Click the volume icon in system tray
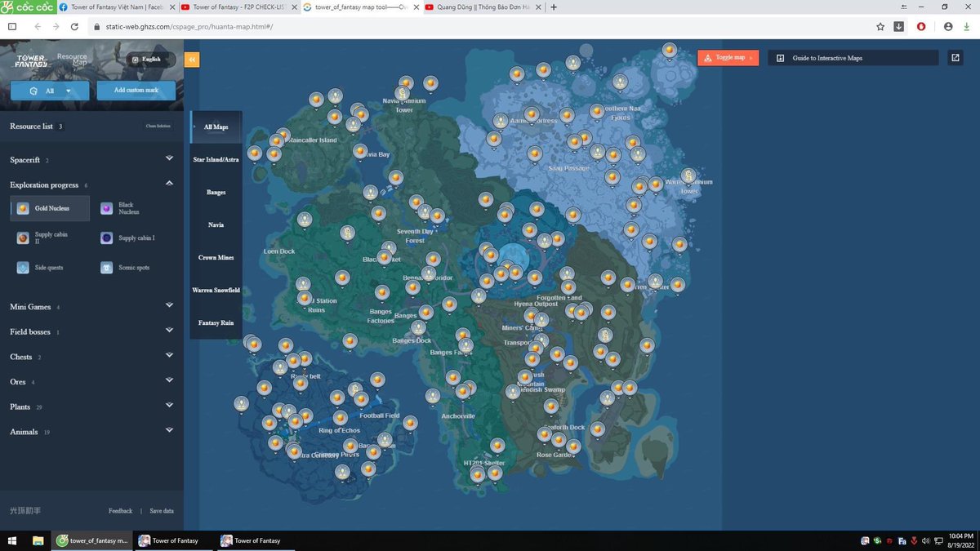 [x=924, y=540]
